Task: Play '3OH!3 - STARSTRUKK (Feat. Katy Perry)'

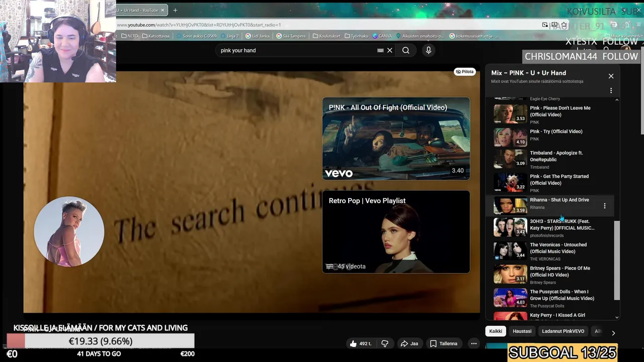Action: (553, 227)
